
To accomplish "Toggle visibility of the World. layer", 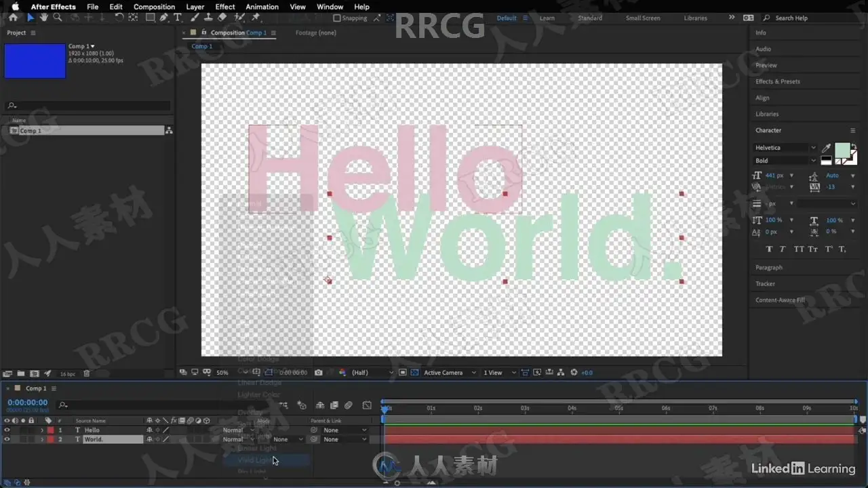I will [7, 439].
